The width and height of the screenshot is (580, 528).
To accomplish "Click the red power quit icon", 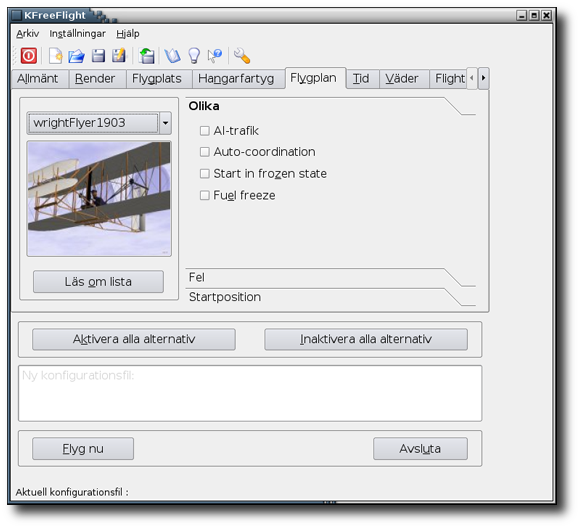I will [x=28, y=56].
